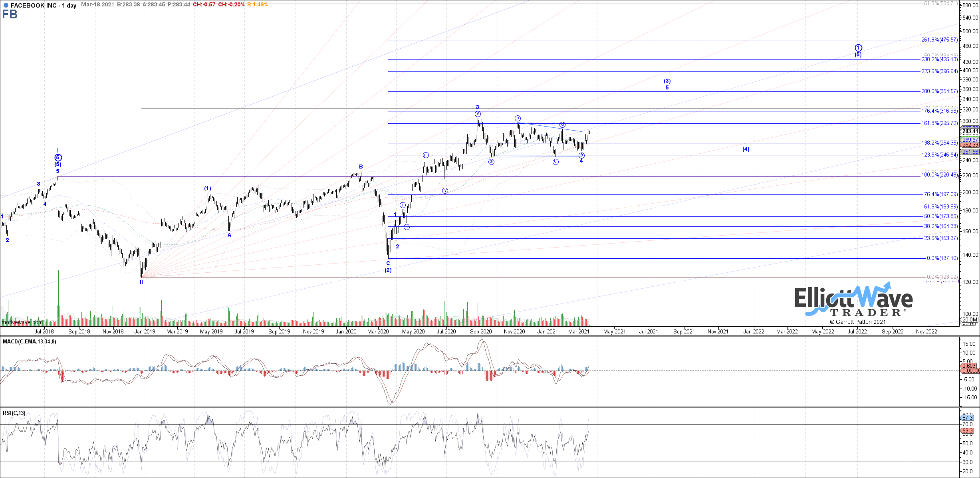Viewport: 980px width, 478px height.
Task: Select the circled b wave label
Action: [518, 118]
